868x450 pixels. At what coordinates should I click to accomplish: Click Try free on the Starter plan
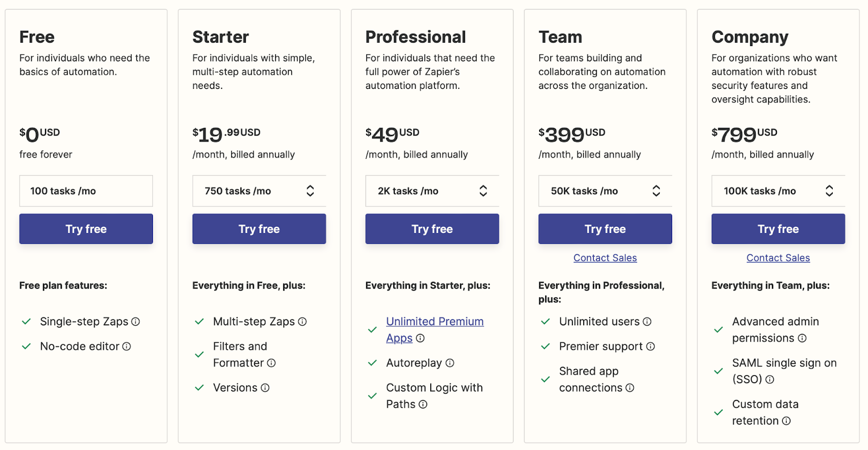click(259, 229)
